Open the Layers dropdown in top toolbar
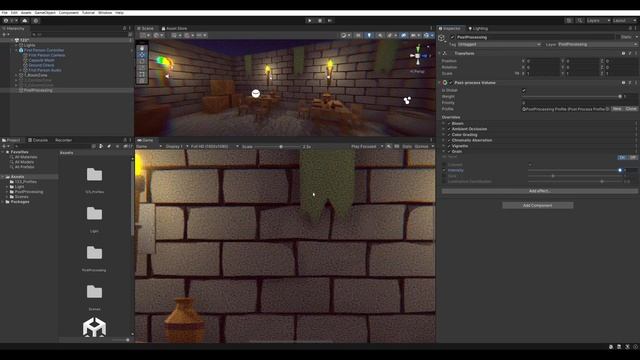This screenshot has width=640, height=360. [598, 20]
